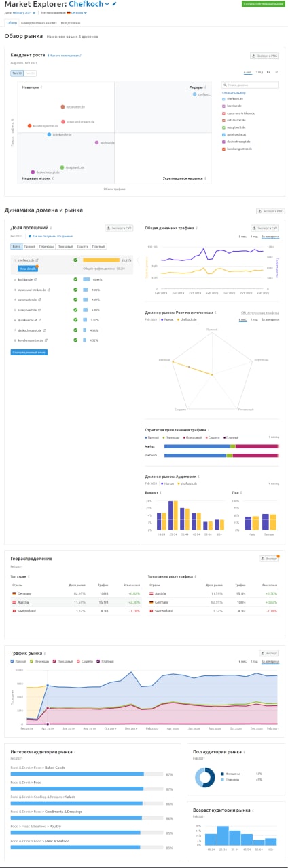Click the green check icon in kochbar.de row
The height and width of the screenshot is (868, 288).
coord(75,279)
